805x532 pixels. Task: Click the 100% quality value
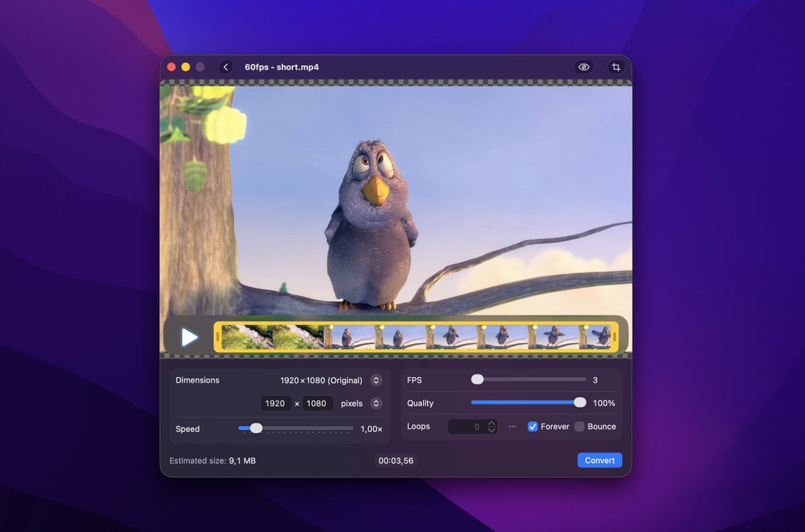pos(604,403)
